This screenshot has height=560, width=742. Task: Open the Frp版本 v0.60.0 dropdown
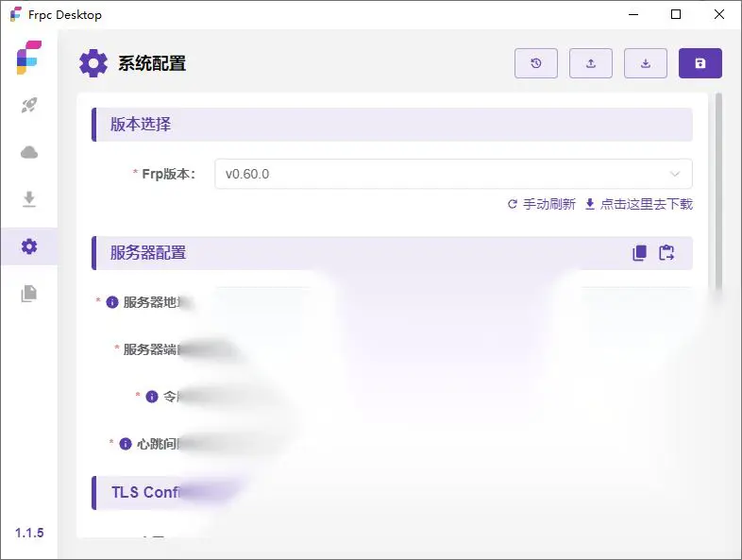point(453,174)
